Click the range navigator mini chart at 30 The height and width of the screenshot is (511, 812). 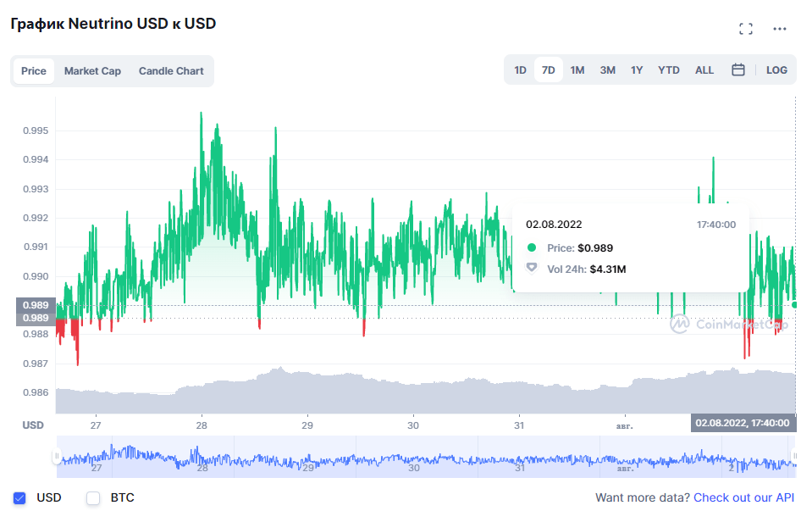point(414,459)
